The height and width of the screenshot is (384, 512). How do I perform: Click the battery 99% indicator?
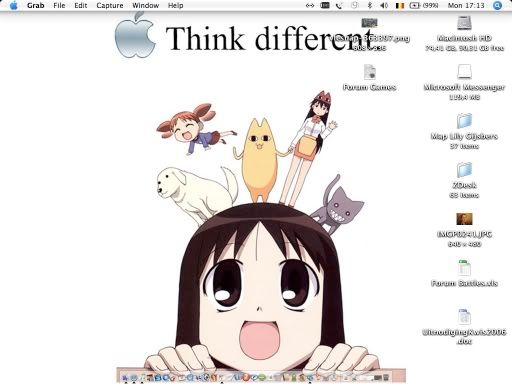click(x=424, y=5)
